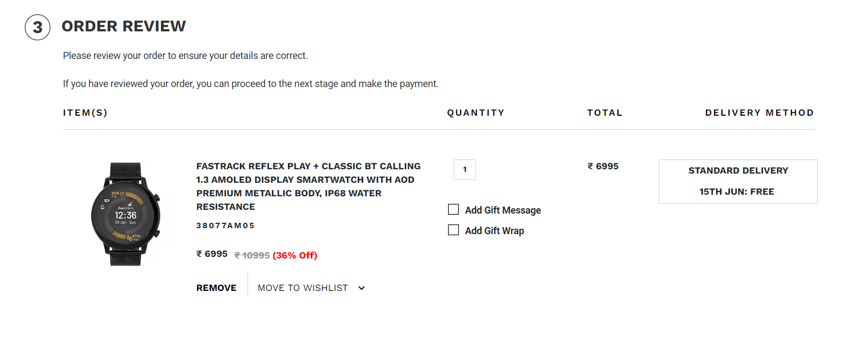Remove the smartwatch from the order
The width and height of the screenshot is (868, 345).
(216, 288)
